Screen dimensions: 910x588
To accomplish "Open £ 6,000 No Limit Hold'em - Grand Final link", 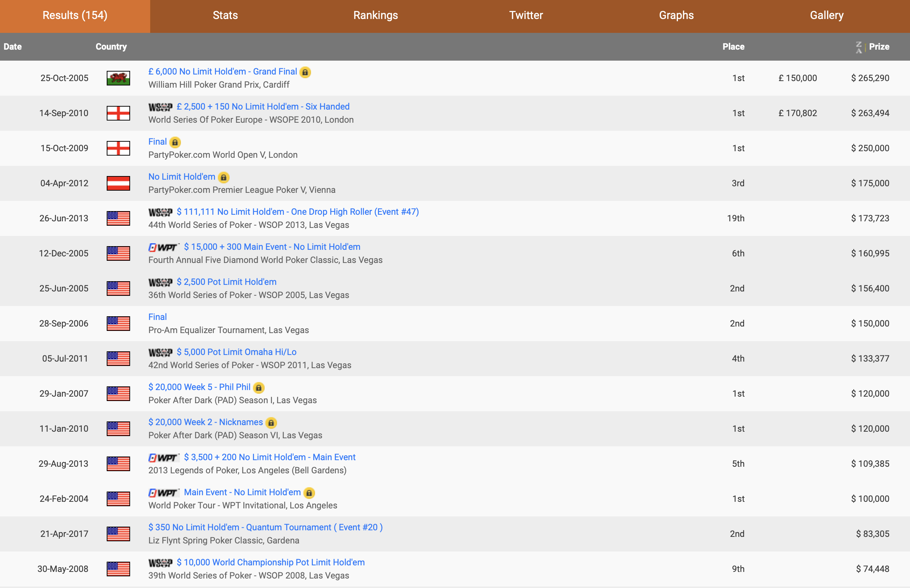I will point(223,72).
